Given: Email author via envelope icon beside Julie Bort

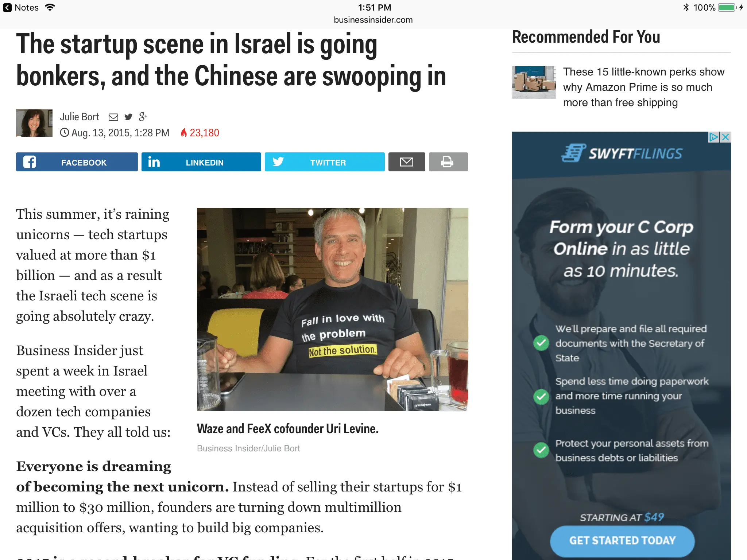Looking at the screenshot, I should (x=113, y=117).
